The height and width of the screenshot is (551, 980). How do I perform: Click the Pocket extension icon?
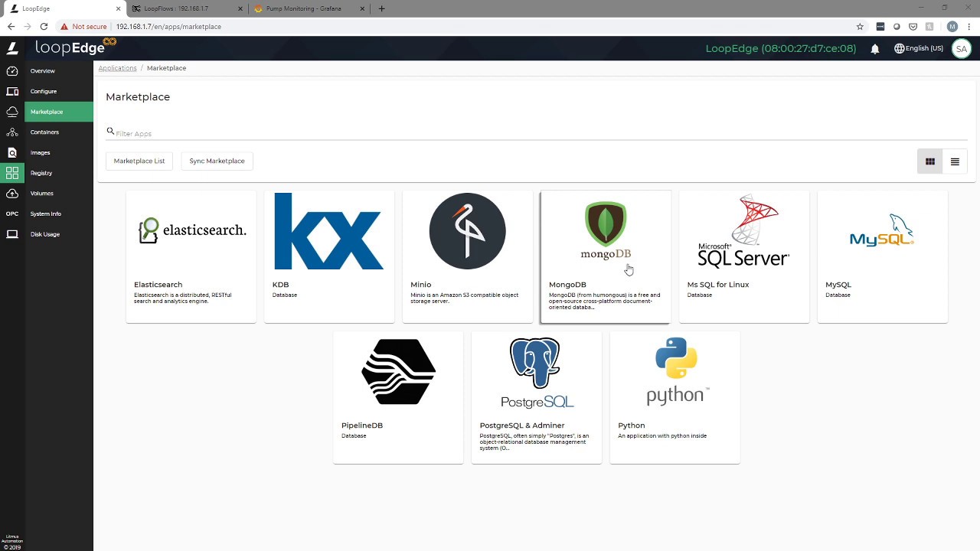pos(913,26)
